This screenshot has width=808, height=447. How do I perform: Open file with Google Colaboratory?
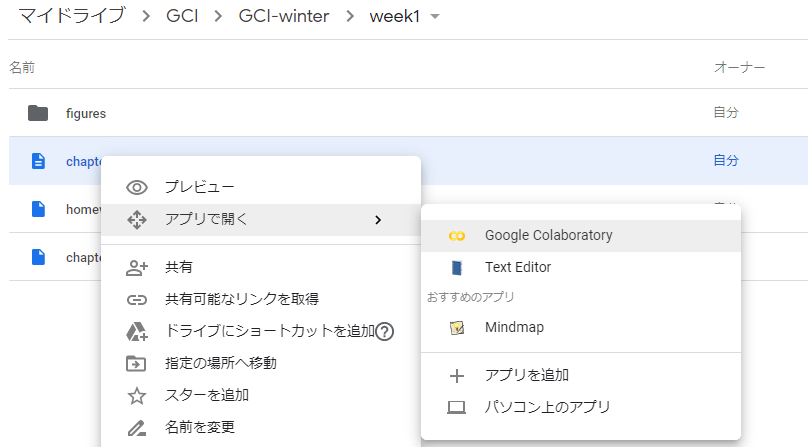pyautogui.click(x=581, y=236)
